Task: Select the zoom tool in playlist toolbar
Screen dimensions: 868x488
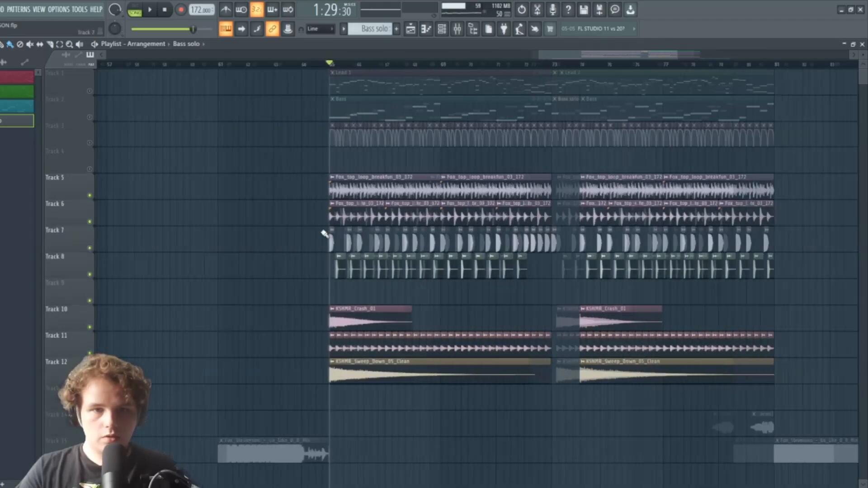Action: click(69, 44)
